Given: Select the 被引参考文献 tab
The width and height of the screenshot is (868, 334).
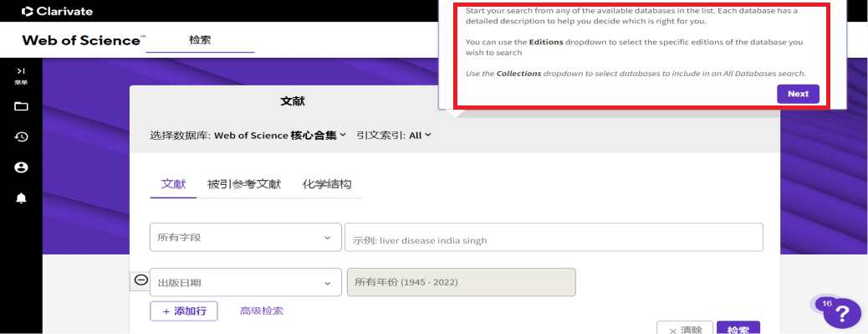Looking at the screenshot, I should (244, 184).
